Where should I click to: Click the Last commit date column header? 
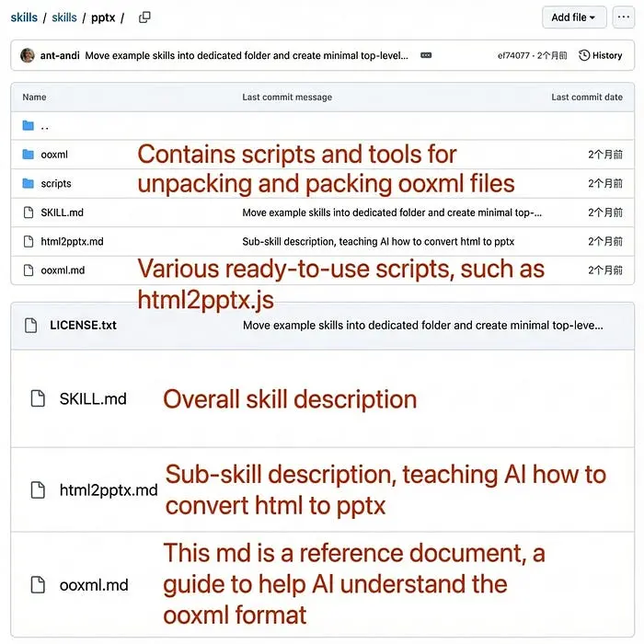coord(586,97)
